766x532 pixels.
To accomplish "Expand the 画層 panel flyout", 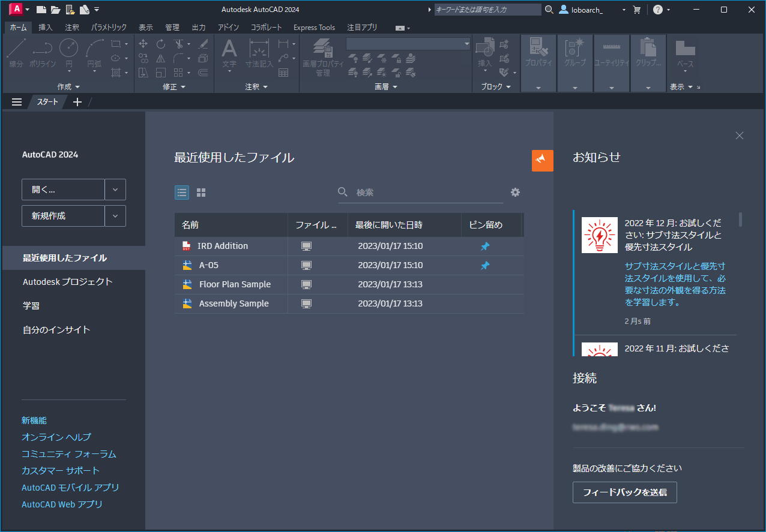I will pyautogui.click(x=386, y=87).
